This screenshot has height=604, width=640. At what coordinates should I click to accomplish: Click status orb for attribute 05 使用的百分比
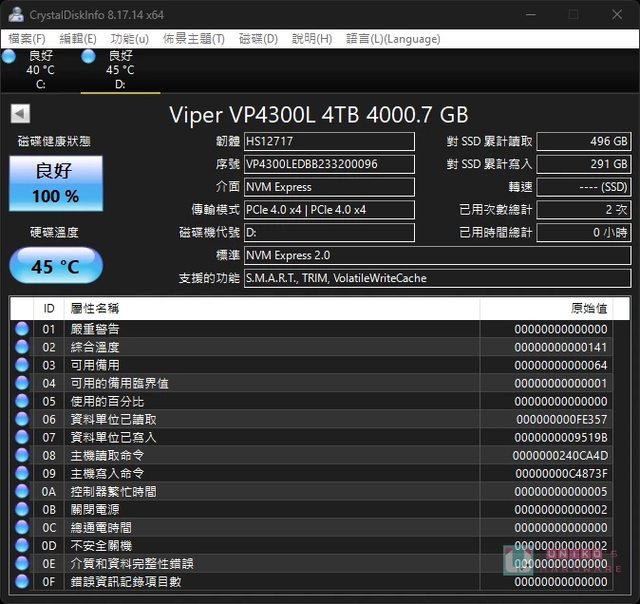tap(22, 401)
